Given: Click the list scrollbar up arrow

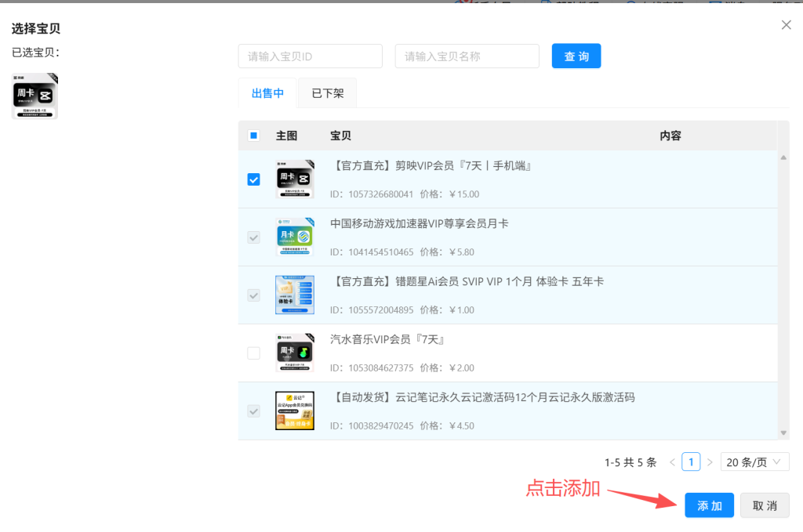Looking at the screenshot, I should (783, 157).
